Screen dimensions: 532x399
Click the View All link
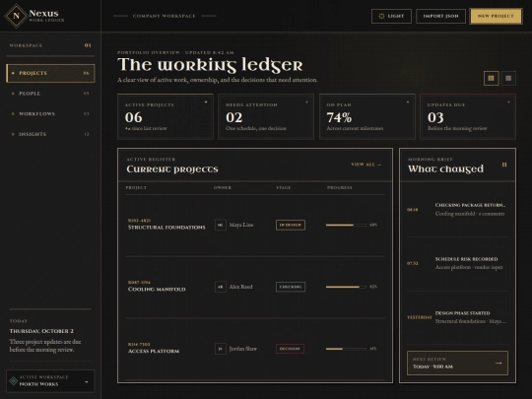click(x=366, y=165)
